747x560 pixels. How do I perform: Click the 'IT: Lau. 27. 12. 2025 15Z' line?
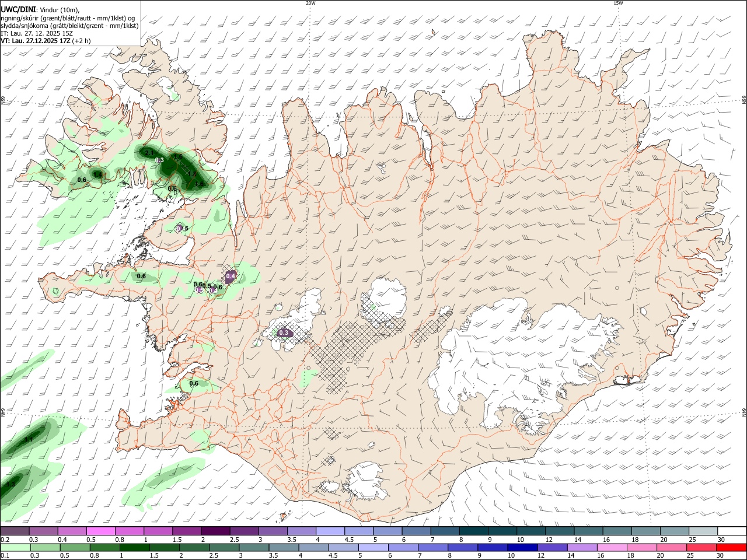pos(37,33)
